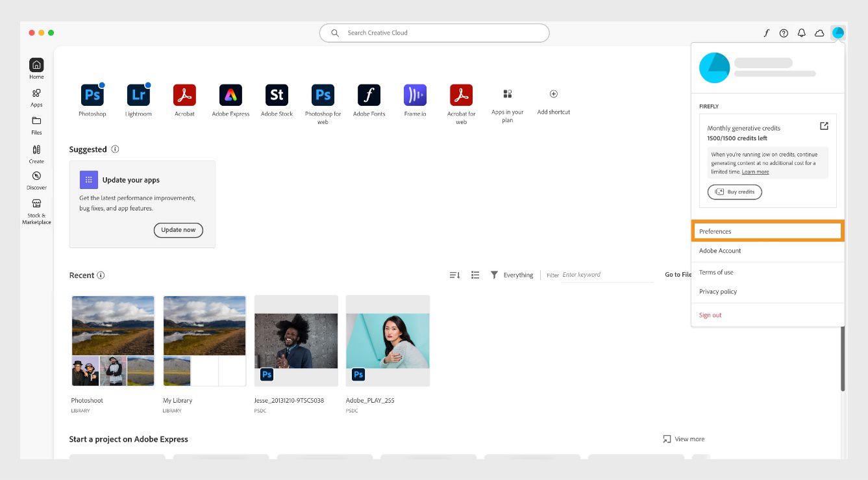The width and height of the screenshot is (868, 480).
Task: Open cloud storage status icon
Action: [x=819, y=32]
